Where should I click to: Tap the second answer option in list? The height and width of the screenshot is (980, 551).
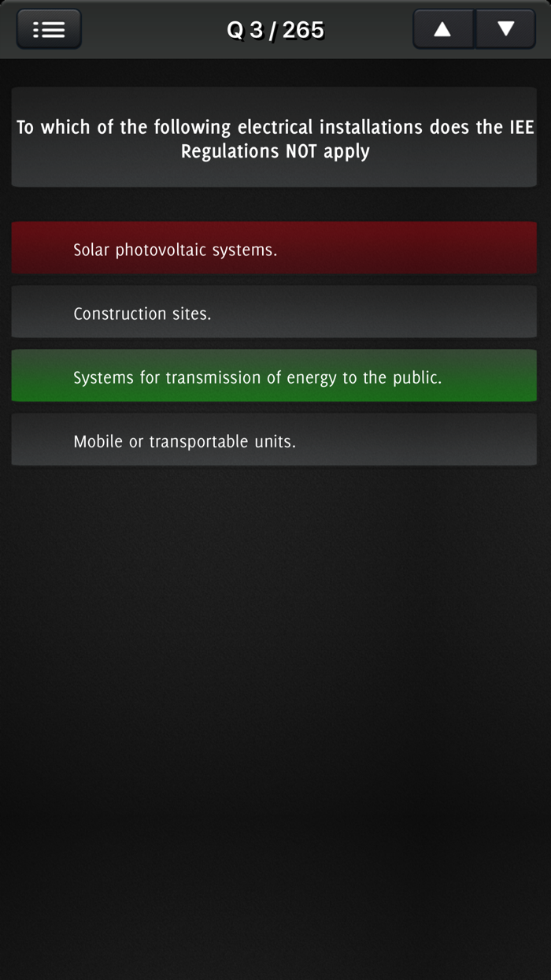coord(274,312)
